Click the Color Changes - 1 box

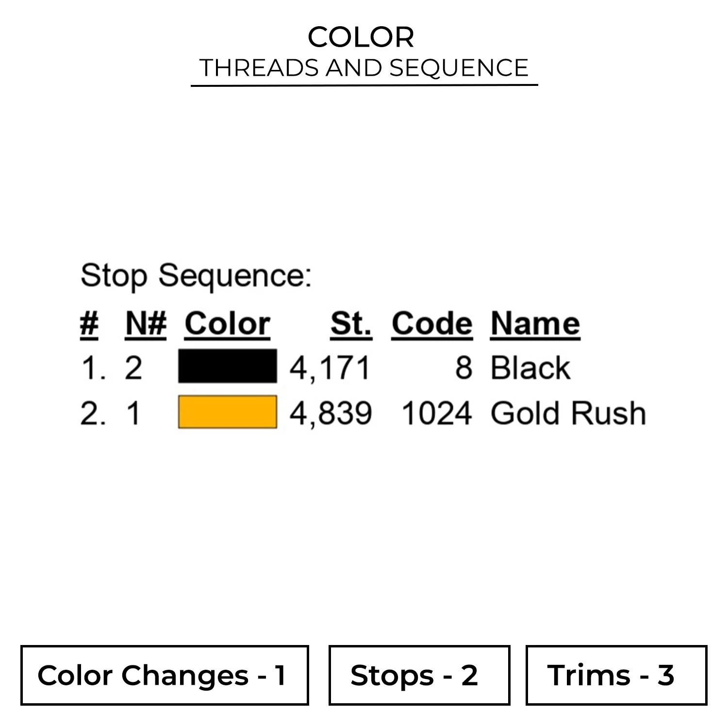[x=165, y=675]
